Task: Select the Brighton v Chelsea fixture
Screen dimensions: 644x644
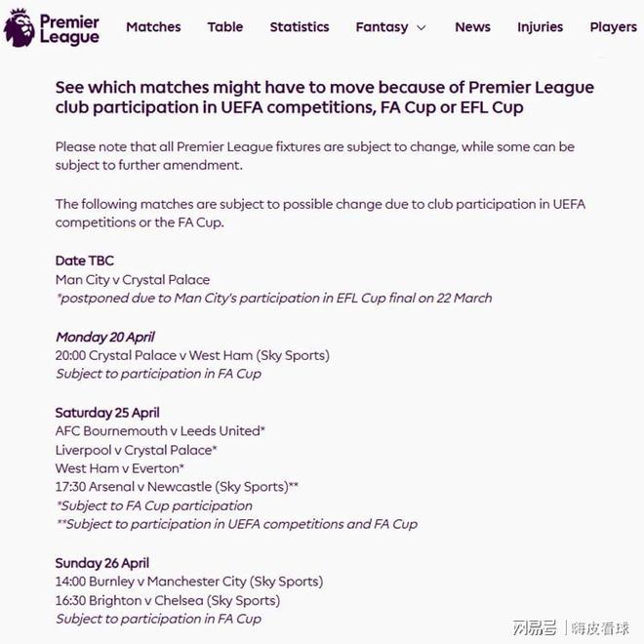Action: pyautogui.click(x=168, y=600)
